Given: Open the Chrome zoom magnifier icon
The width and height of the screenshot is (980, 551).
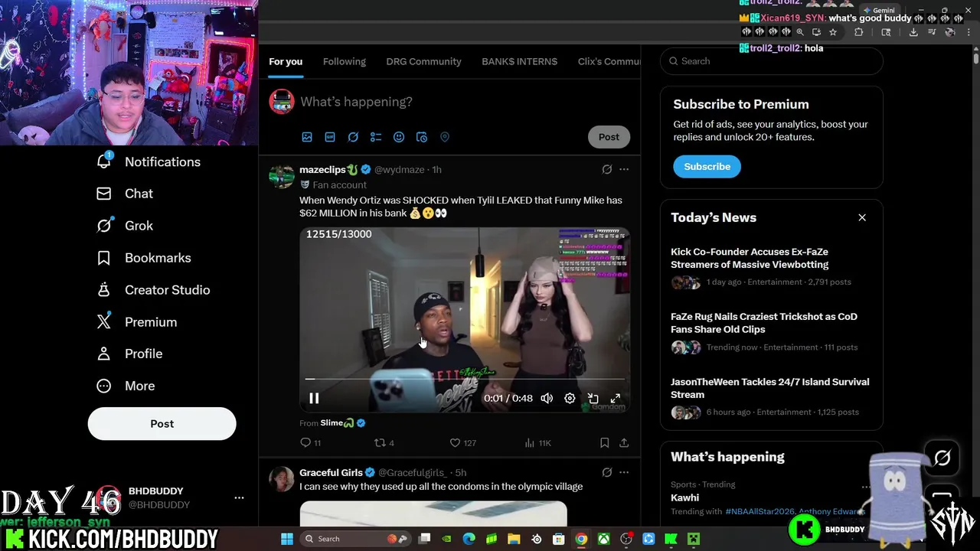Looking at the screenshot, I should point(800,32).
